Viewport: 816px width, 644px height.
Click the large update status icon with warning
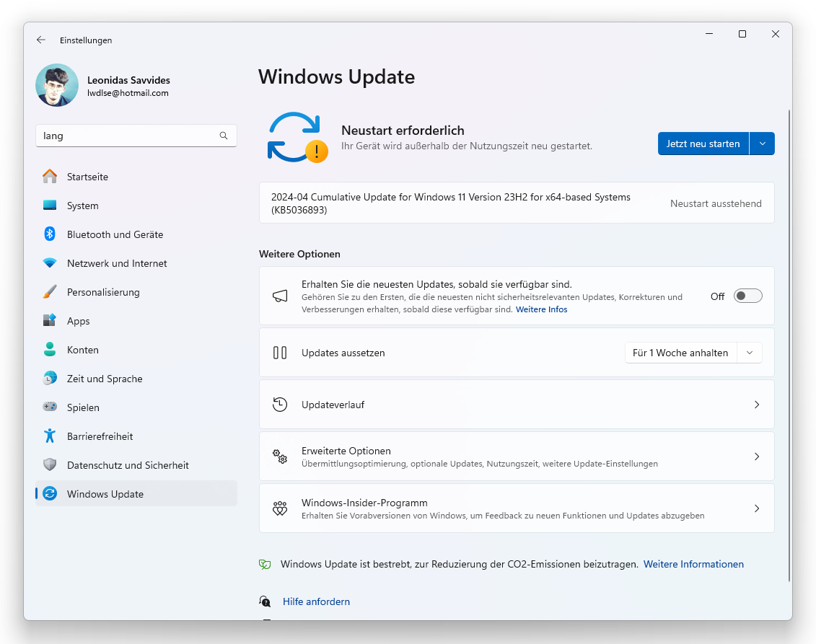coord(298,138)
